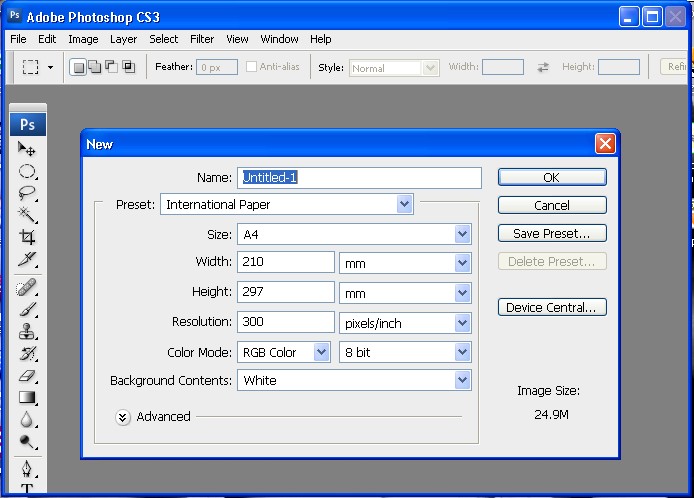Click Save Preset button

[x=552, y=233]
